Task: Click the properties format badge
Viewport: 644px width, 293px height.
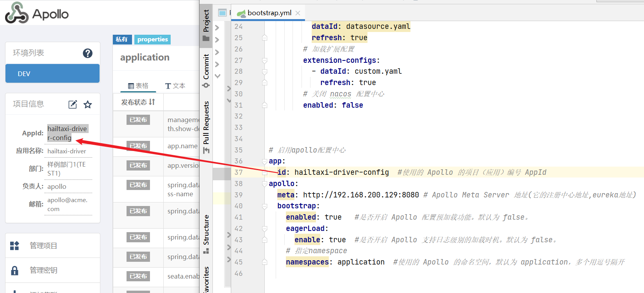Action: click(x=153, y=39)
